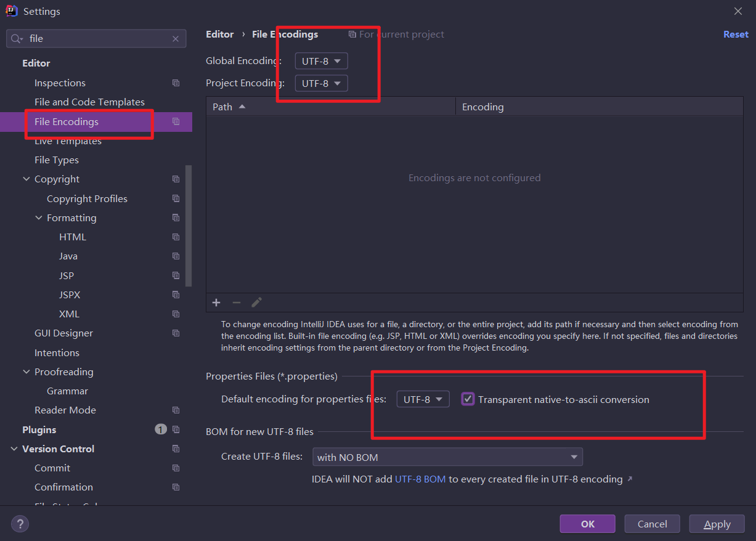Open the Global Encoding dropdown
Image resolution: width=756 pixels, height=541 pixels.
tap(322, 61)
